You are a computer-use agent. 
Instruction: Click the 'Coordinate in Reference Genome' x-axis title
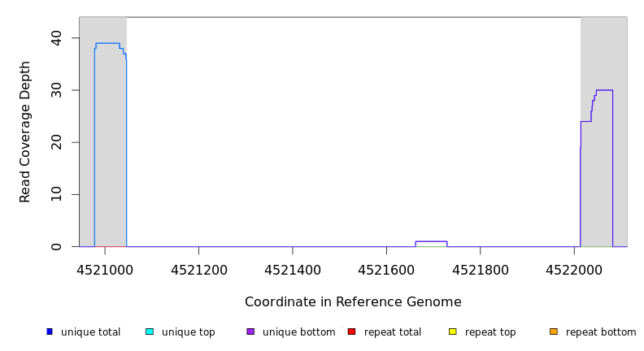coord(353,302)
